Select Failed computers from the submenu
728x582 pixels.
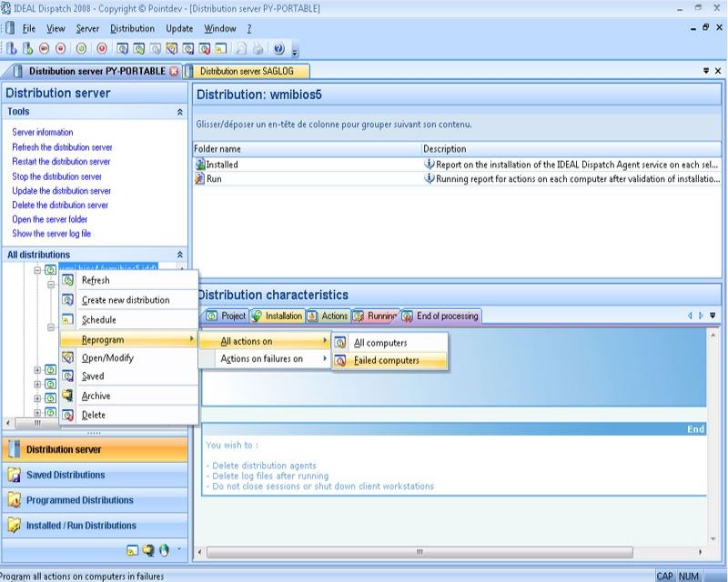pos(387,361)
